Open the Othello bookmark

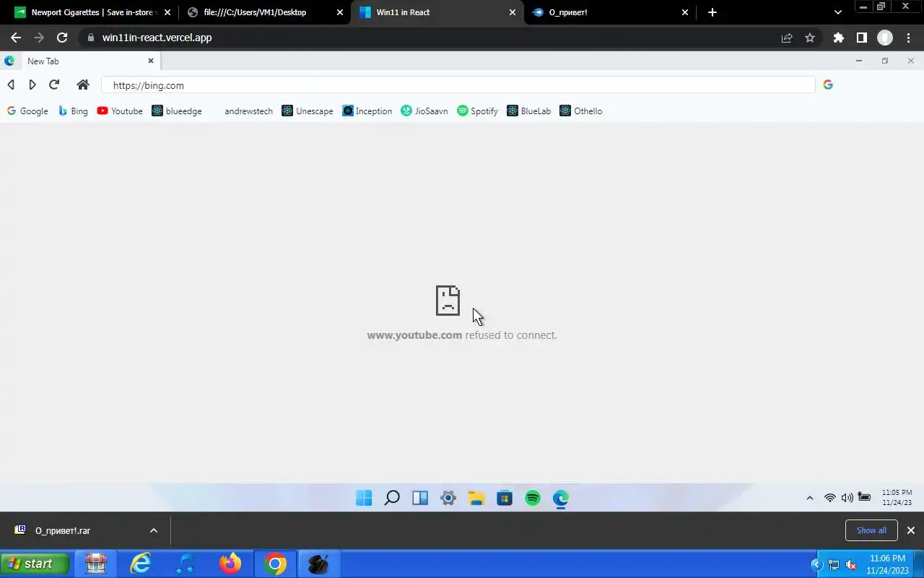[581, 111]
